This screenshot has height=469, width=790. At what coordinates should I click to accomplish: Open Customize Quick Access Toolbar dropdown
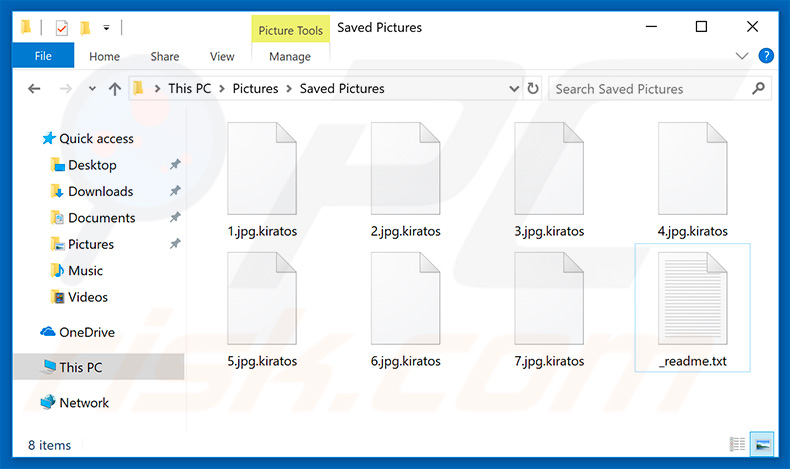tap(107, 27)
